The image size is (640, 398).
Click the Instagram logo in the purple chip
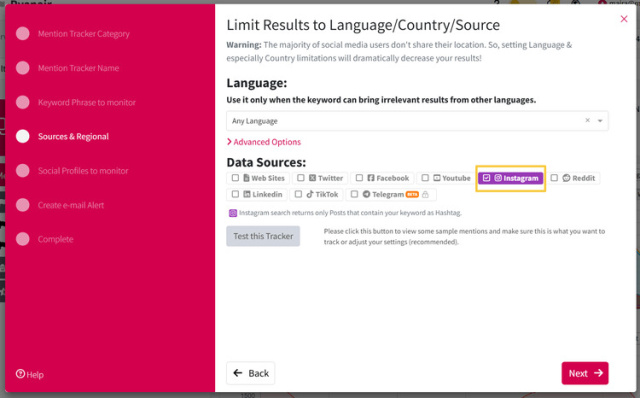498,178
